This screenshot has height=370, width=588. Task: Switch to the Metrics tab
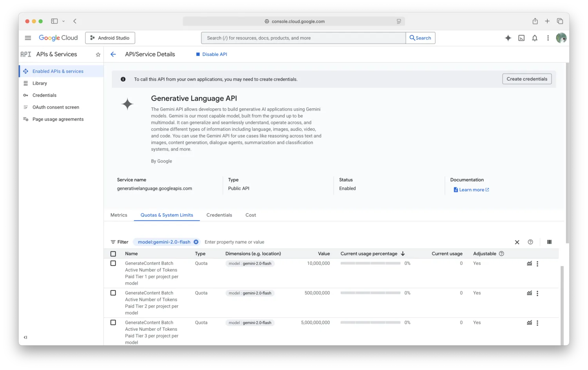tap(119, 215)
